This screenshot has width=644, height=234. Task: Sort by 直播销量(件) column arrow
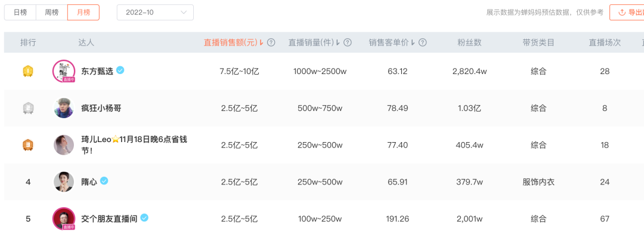339,42
